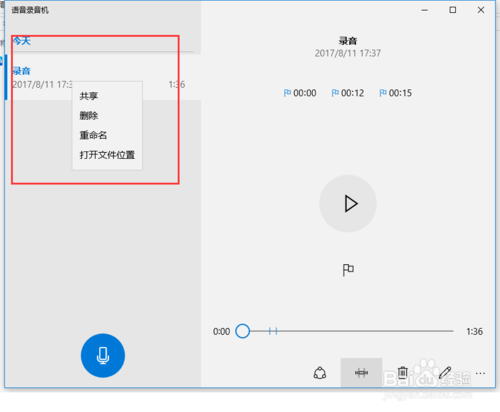Delete the recording with the trash icon
The height and width of the screenshot is (412, 500).
(x=403, y=373)
